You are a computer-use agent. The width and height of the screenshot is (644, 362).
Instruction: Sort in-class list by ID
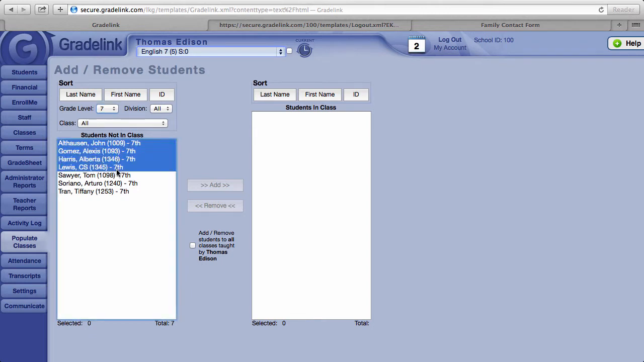tap(356, 95)
